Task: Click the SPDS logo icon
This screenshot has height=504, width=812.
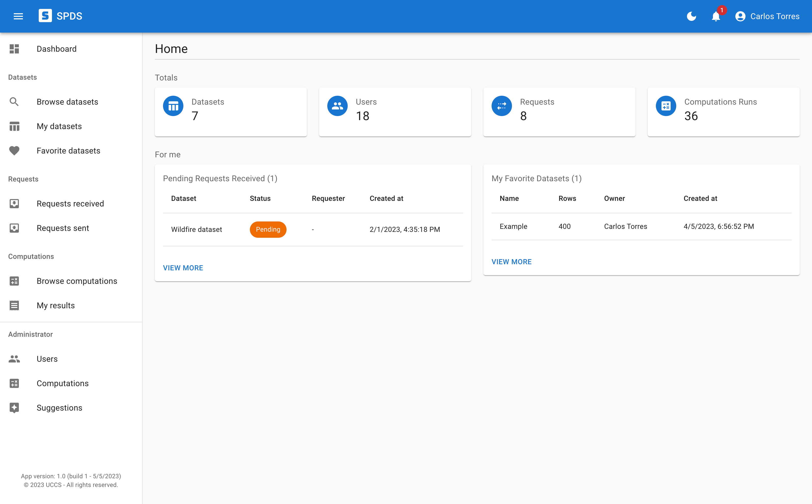Action: coord(45,16)
